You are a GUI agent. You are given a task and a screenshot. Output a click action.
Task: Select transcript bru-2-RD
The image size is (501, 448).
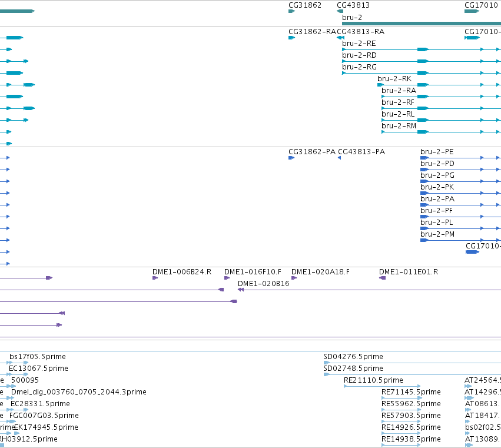coord(359,55)
